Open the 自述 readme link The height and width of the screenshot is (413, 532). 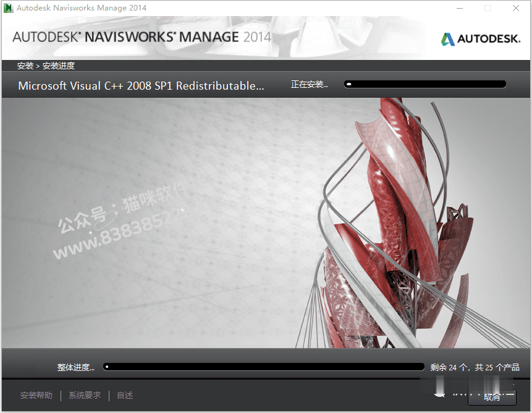click(125, 395)
